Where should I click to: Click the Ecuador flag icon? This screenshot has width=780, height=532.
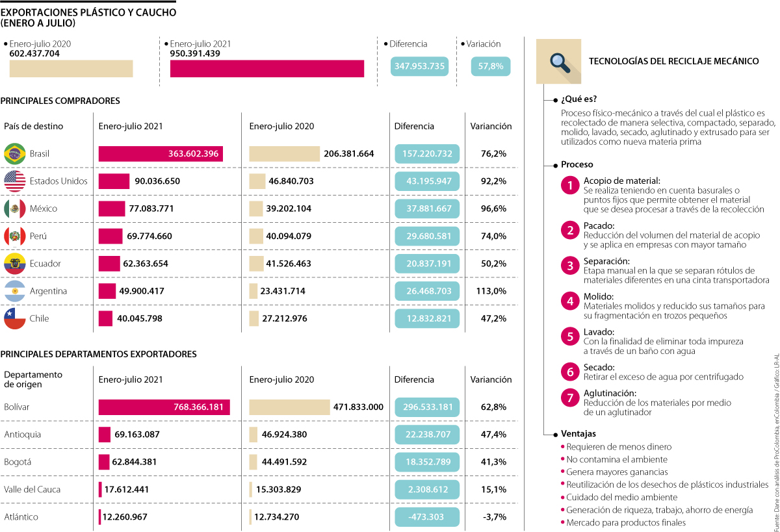pos(14,264)
